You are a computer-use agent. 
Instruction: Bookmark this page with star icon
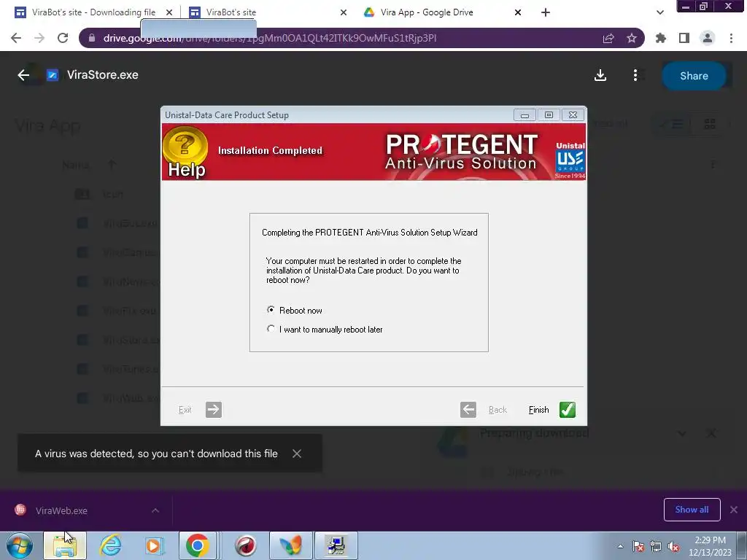[x=632, y=38]
